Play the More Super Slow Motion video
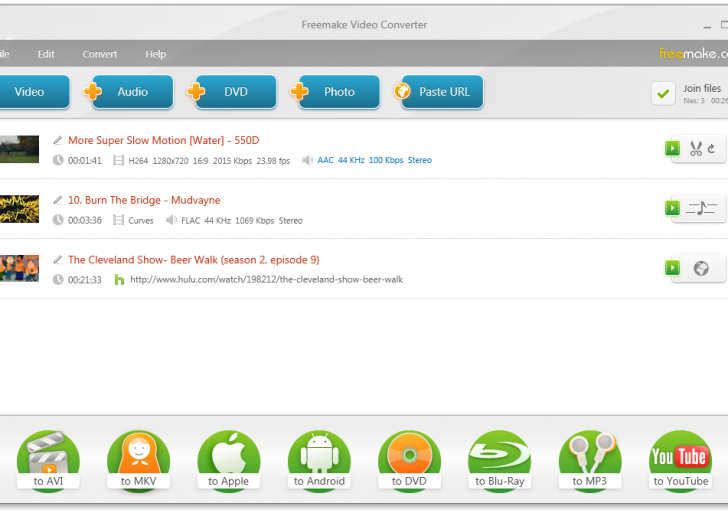Screen dimensions: 728x513 672,149
